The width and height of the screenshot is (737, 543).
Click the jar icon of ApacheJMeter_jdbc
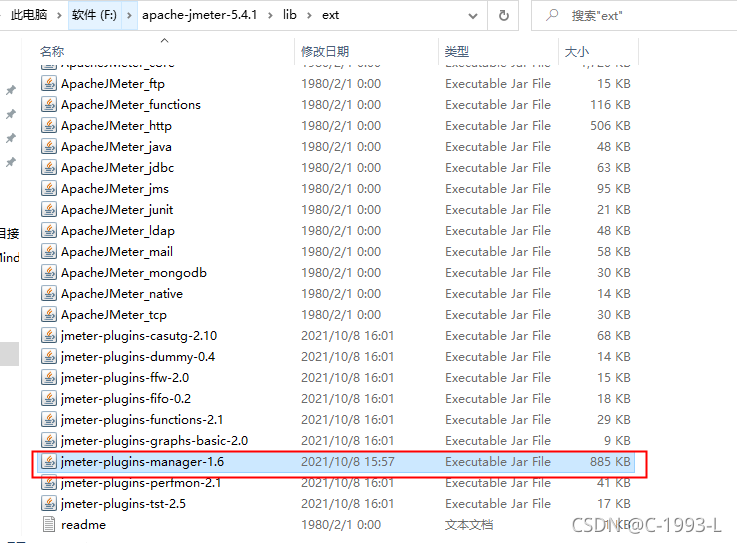pyautogui.click(x=49, y=167)
